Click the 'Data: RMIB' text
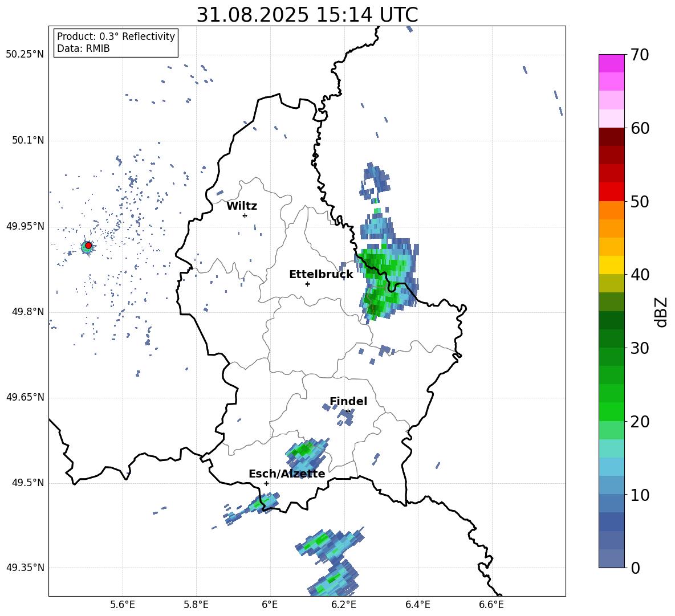Screen dimensions: 675x616 tap(83, 48)
